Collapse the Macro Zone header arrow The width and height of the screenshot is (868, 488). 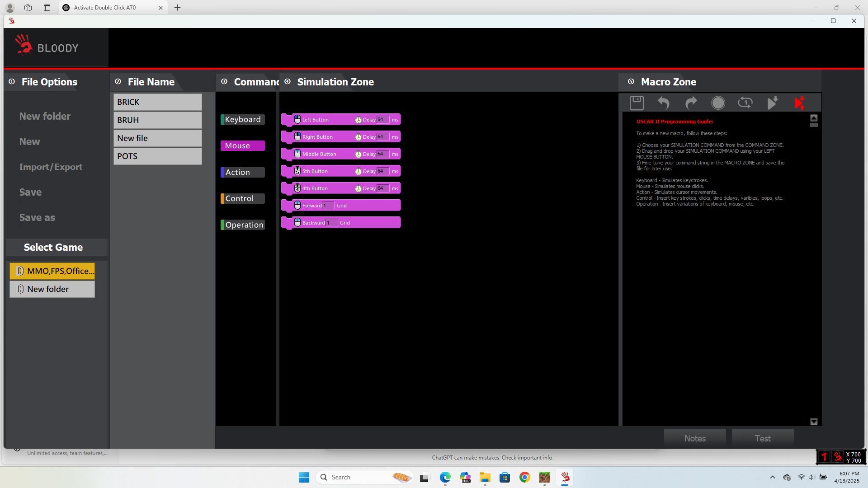click(x=631, y=82)
